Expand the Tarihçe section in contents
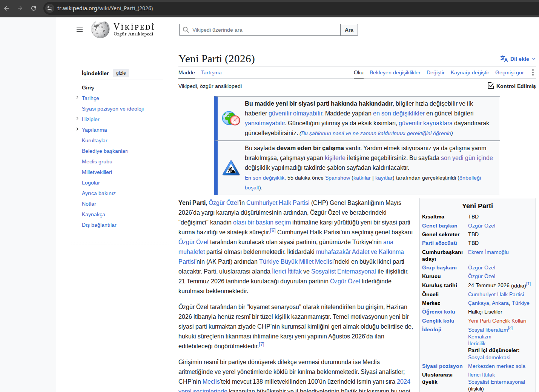Viewport: 539px width, 392px height. click(77, 98)
